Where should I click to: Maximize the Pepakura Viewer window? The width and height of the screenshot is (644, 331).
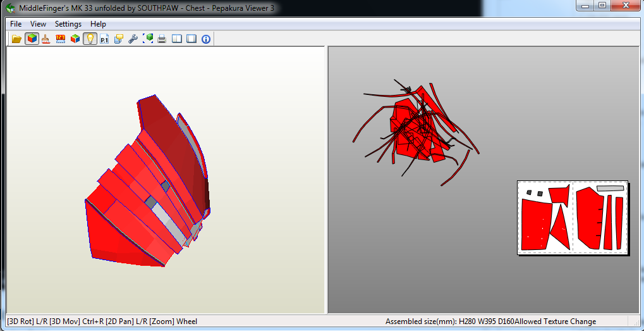coord(602,6)
